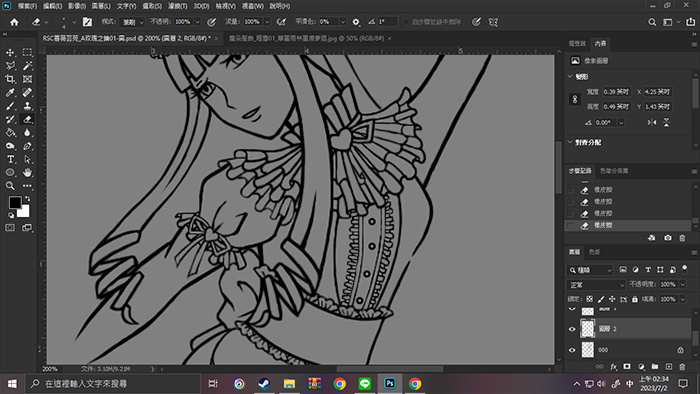Add layer style fx button
Screen dimensions: 700x394
[613, 367]
